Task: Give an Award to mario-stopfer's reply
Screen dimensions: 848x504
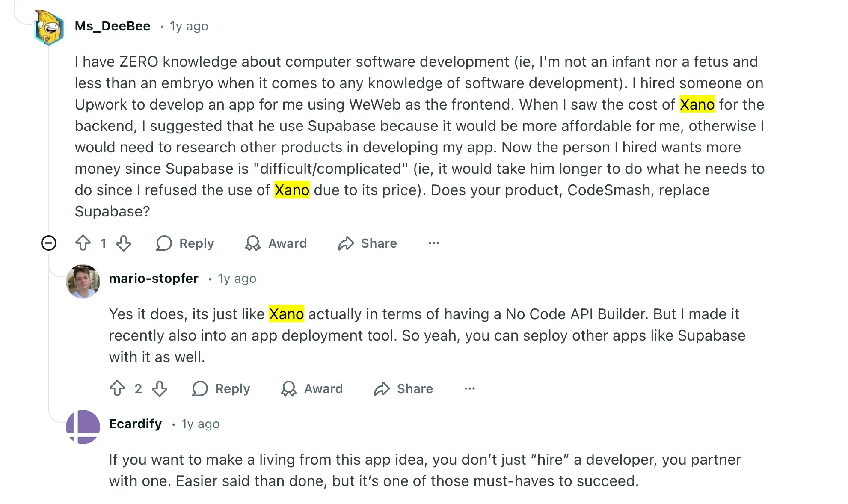Action: 312,389
